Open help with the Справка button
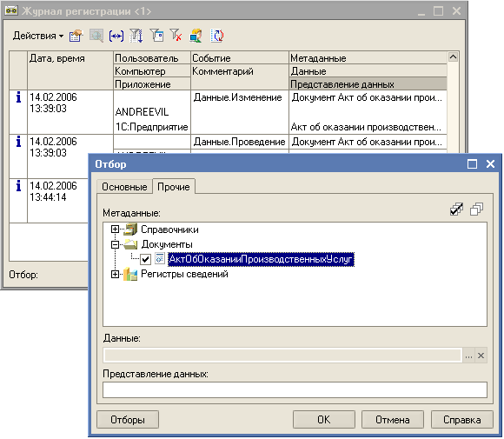Viewport: 504px width, 439px height. pyautogui.click(x=462, y=419)
